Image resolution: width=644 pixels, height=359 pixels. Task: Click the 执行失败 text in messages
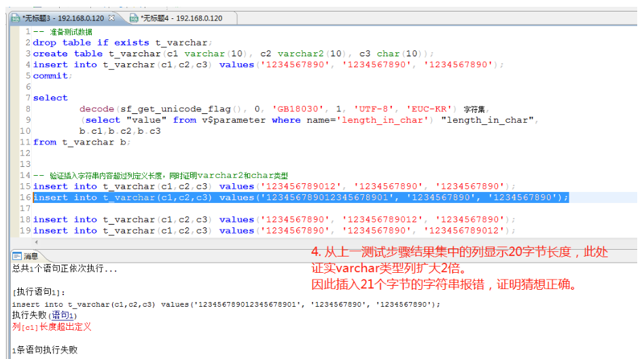click(29, 315)
